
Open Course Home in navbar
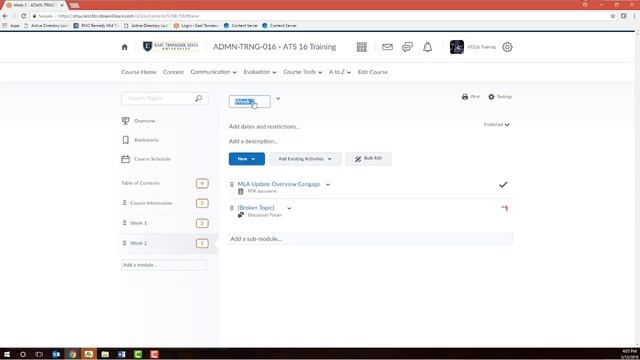coord(139,72)
